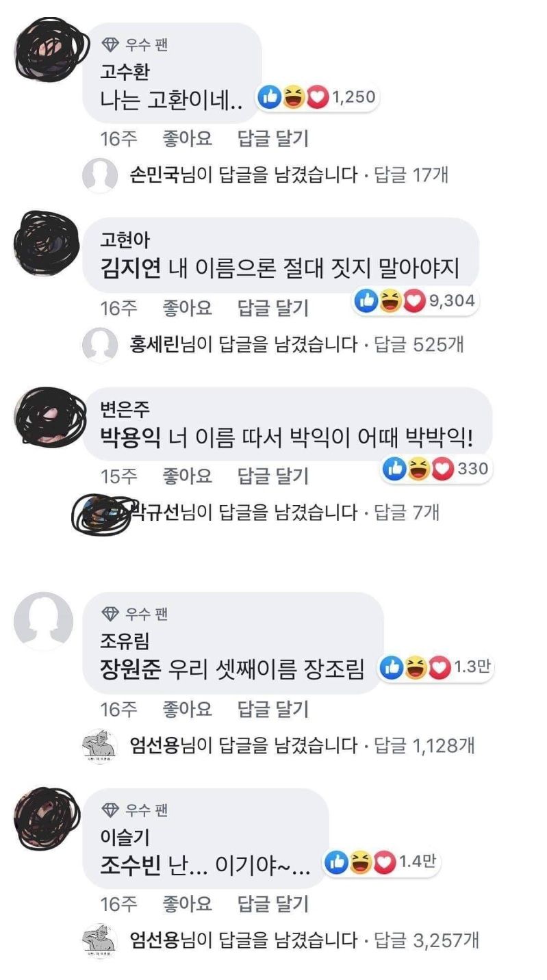This screenshot has height=980, width=547.
Task: Open reactions on 변은주's comment showing 330
Action: [436, 468]
